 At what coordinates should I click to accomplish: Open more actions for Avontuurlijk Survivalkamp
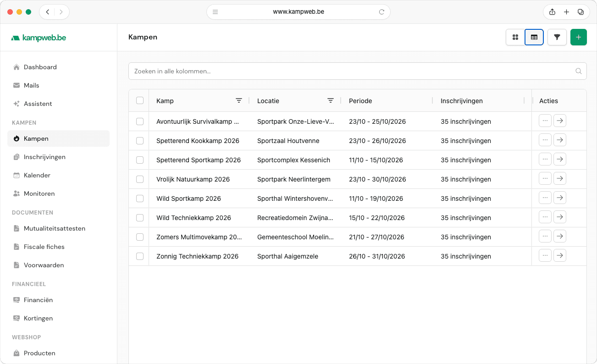pos(545,121)
